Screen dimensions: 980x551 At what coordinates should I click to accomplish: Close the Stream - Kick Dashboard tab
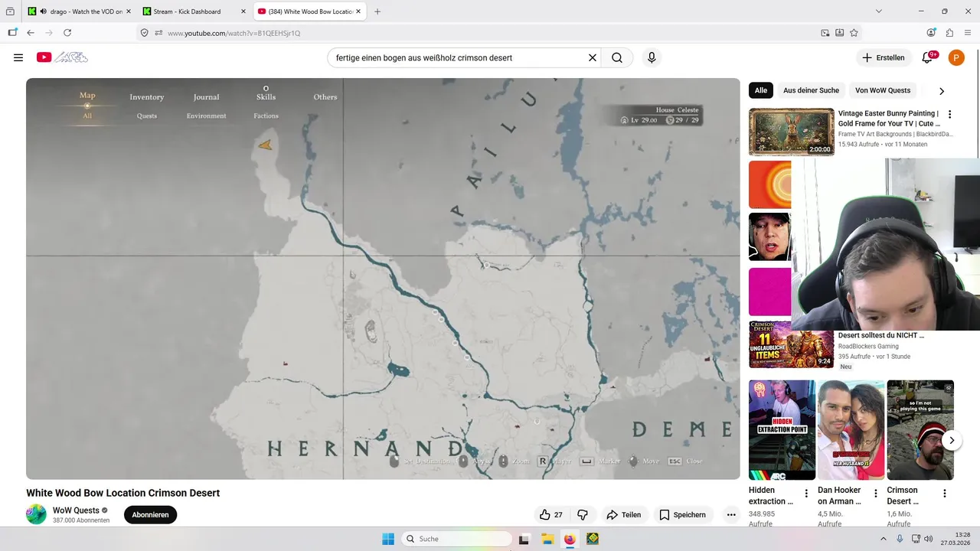(243, 11)
